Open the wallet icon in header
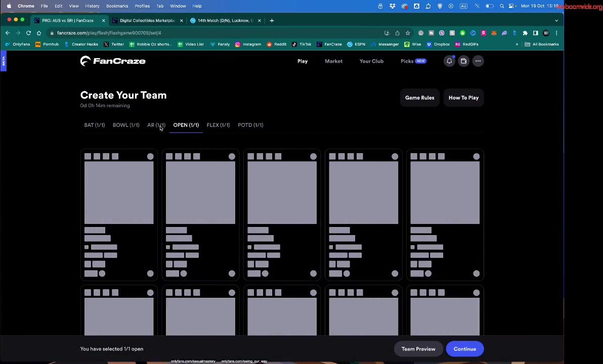The image size is (603, 364). tap(463, 61)
